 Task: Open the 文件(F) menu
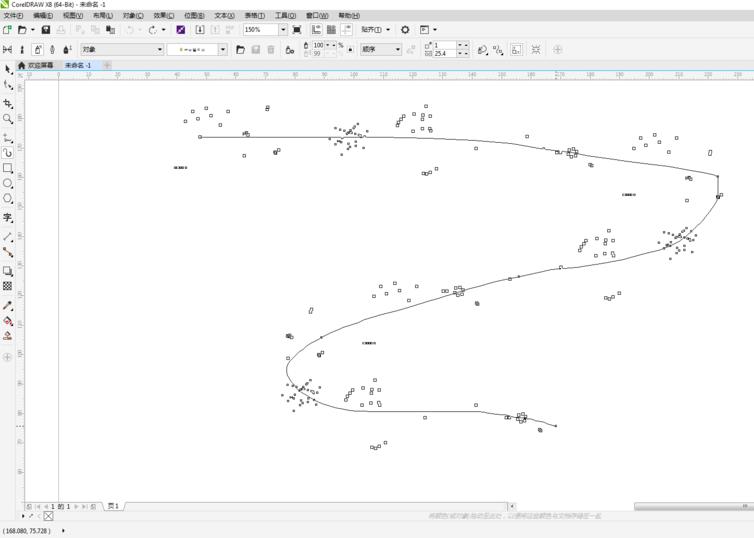pyautogui.click(x=13, y=15)
